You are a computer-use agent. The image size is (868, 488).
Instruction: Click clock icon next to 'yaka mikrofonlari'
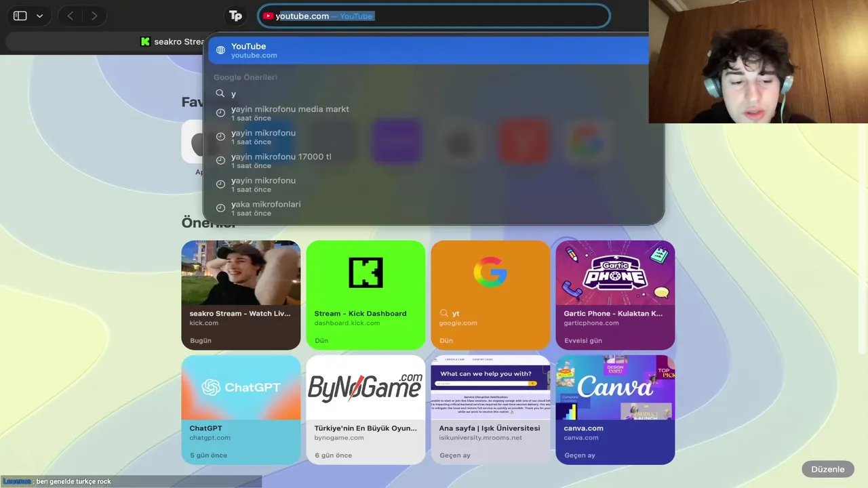[x=220, y=208]
